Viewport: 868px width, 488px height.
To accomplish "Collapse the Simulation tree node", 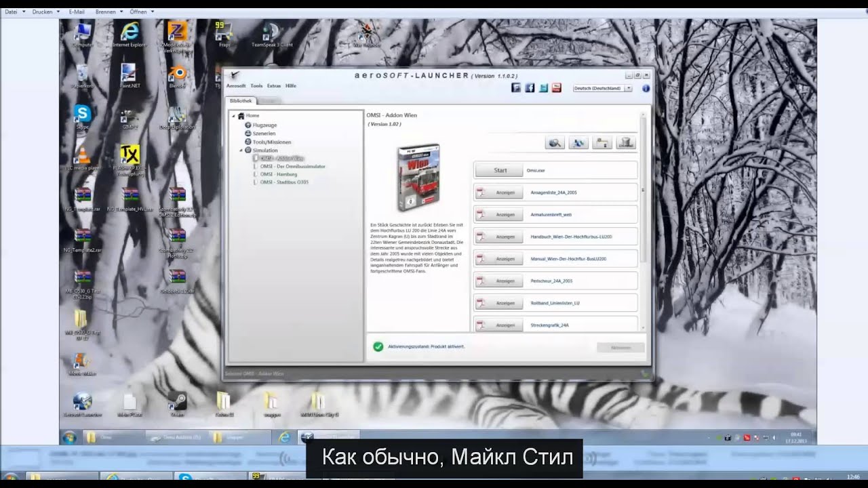I will [241, 150].
